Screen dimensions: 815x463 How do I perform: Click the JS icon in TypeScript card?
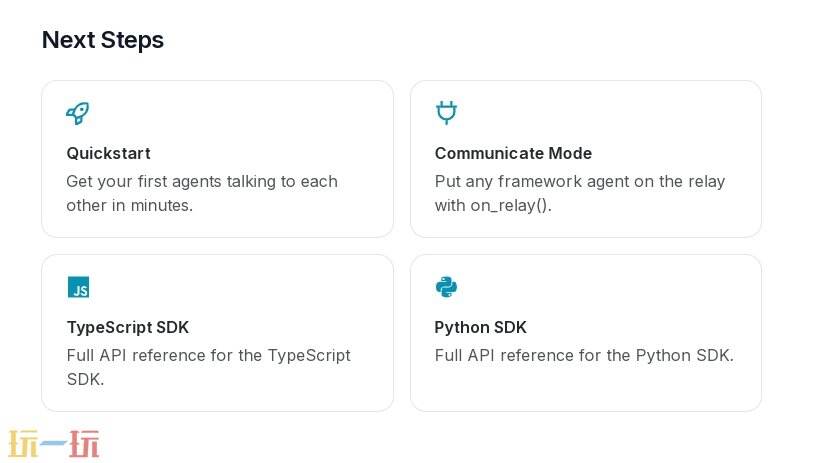point(78,287)
